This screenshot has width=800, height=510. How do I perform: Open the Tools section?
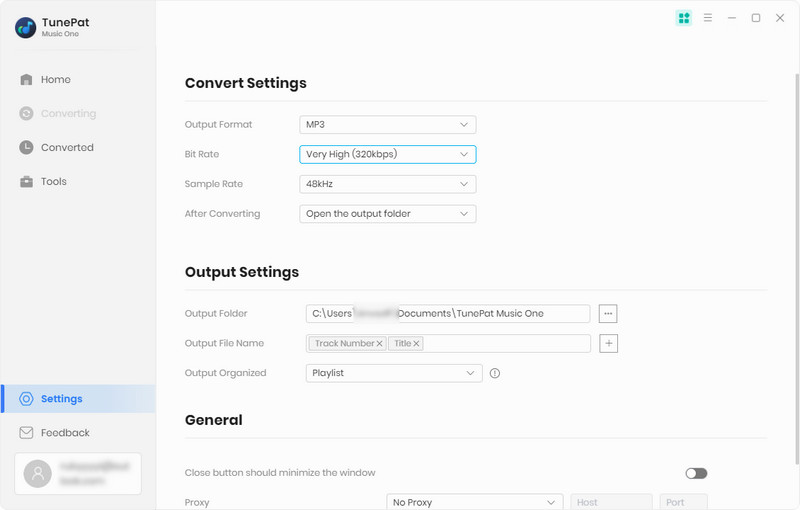pos(78,182)
